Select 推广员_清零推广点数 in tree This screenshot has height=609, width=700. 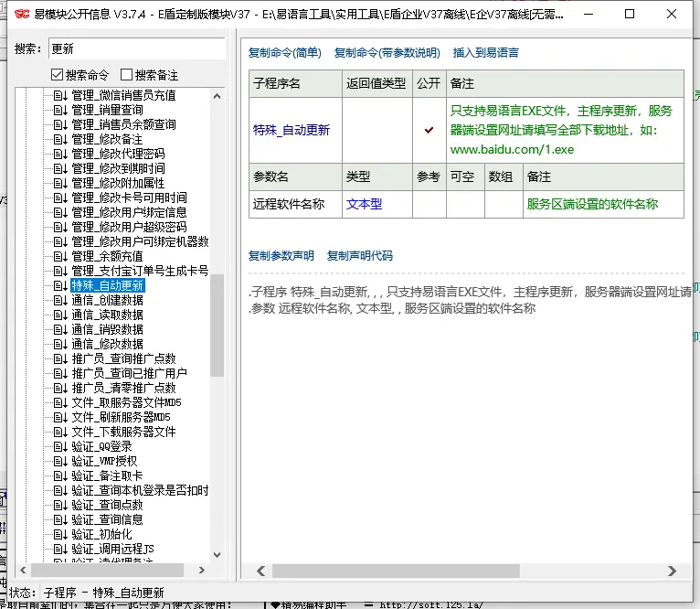pos(124,388)
